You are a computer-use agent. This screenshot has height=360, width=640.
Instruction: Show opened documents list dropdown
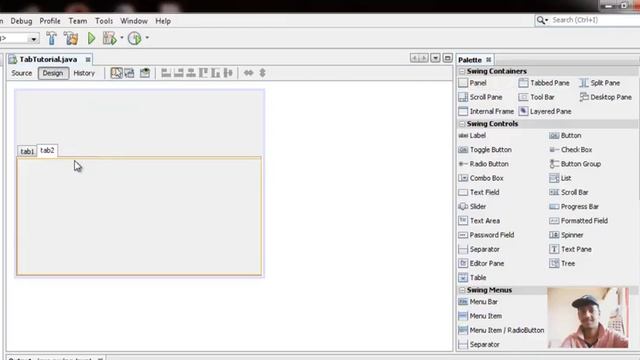point(436,58)
